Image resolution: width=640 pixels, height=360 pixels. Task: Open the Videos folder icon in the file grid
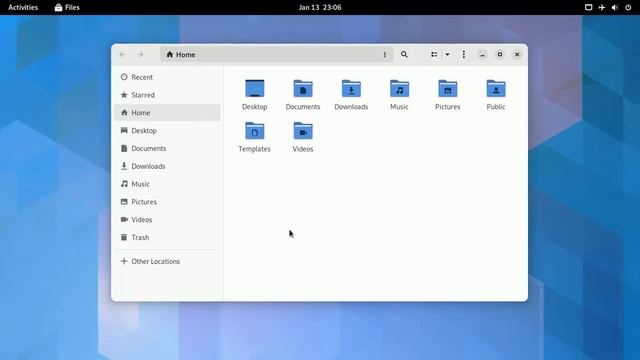[302, 131]
